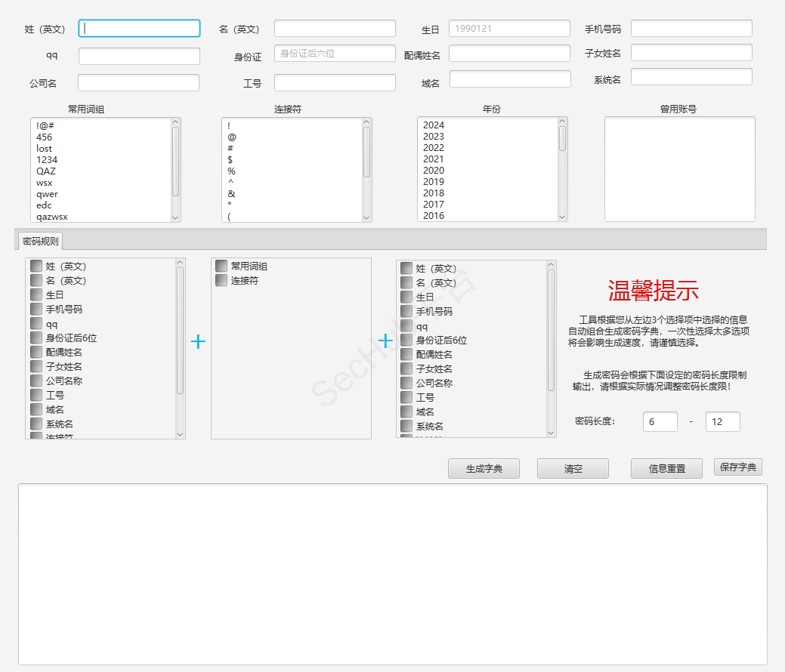Check 连接符 in the middle rule list
The height and width of the screenshot is (672, 785).
pos(221,281)
